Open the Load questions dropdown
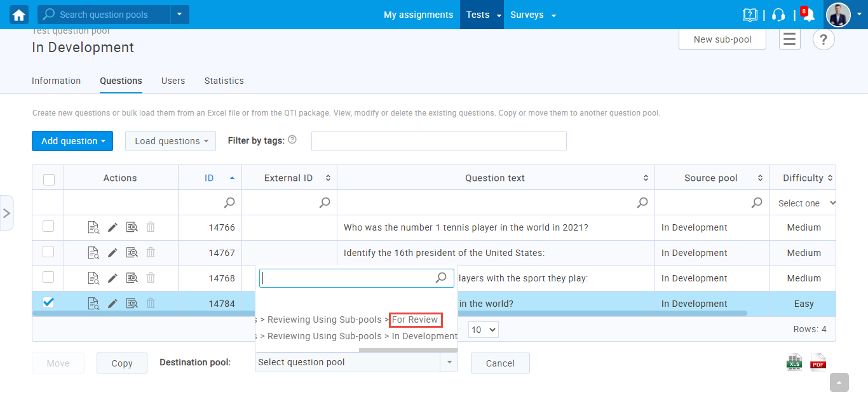Viewport: 868px width, 397px height. pos(170,141)
